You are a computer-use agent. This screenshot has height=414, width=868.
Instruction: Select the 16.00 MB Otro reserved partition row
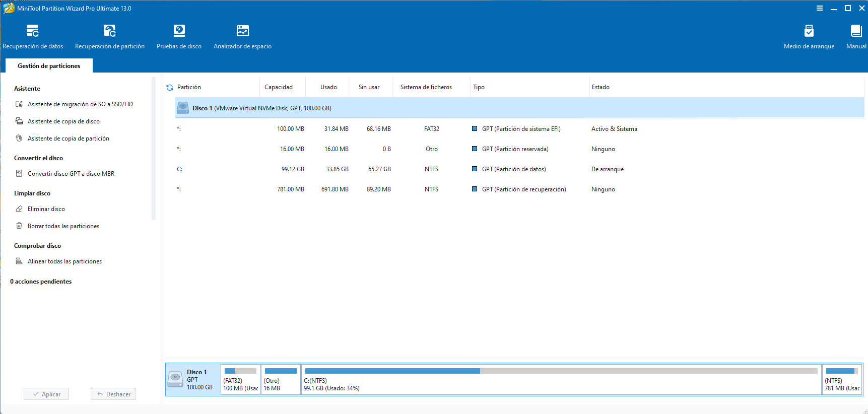pos(519,149)
